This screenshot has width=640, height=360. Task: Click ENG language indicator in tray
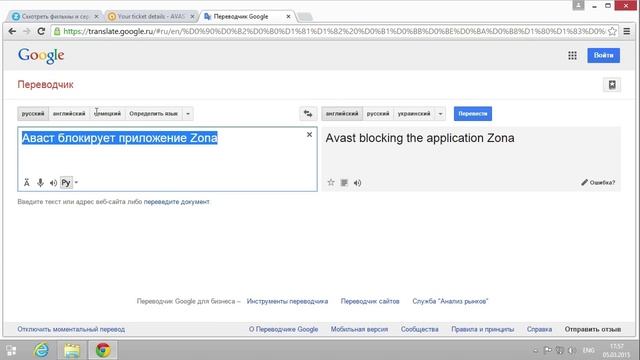[x=588, y=350]
